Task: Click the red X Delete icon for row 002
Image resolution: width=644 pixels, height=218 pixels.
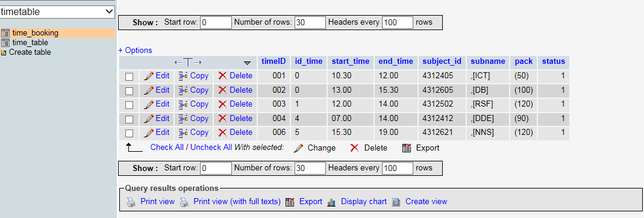Action: [x=222, y=90]
